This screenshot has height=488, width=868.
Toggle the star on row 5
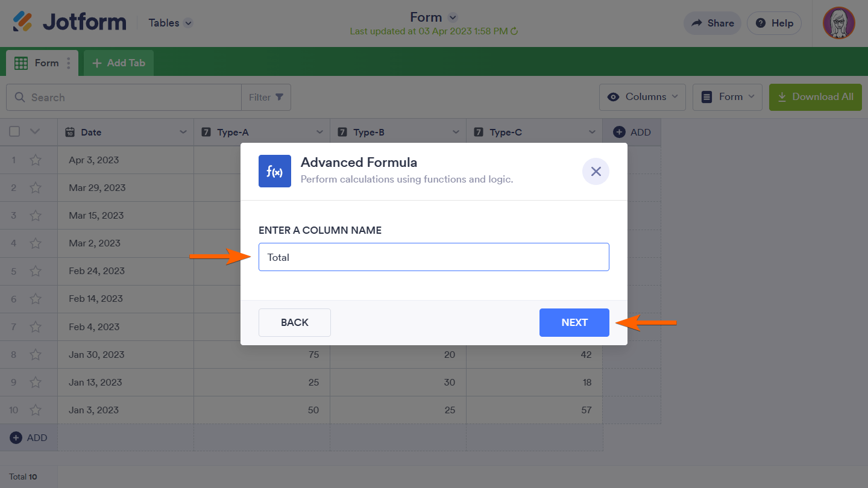[36, 271]
